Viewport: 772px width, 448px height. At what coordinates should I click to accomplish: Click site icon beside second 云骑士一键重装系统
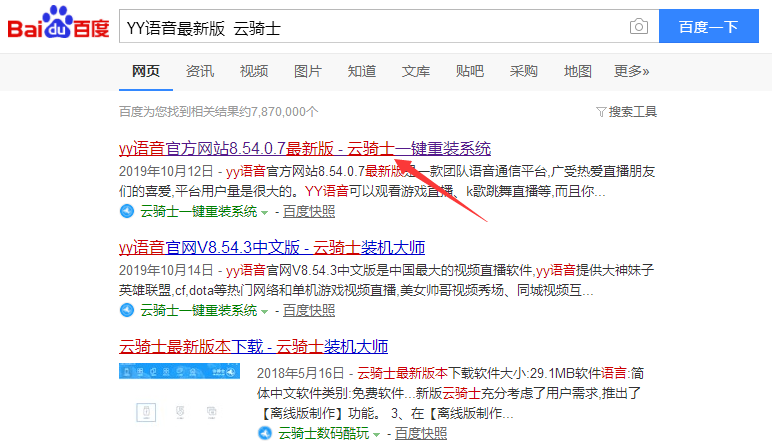[x=127, y=310]
